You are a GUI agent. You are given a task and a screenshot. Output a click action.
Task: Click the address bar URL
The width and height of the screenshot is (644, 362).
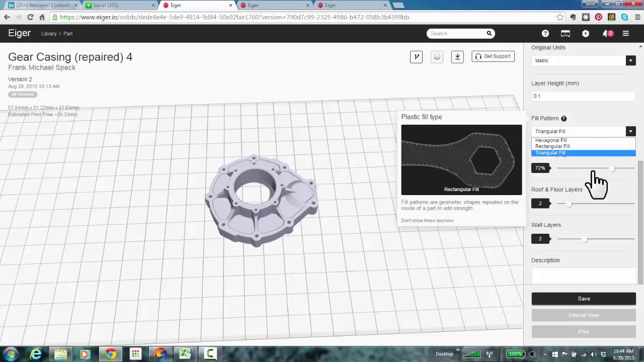pos(234,17)
